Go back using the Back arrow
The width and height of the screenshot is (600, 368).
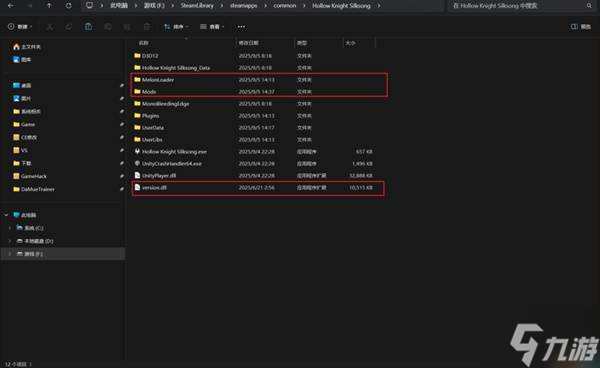coord(11,6)
